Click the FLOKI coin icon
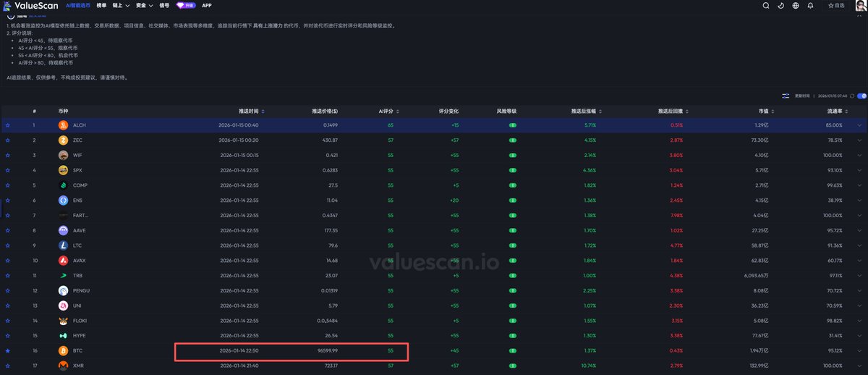This screenshot has width=868, height=375. (63, 321)
